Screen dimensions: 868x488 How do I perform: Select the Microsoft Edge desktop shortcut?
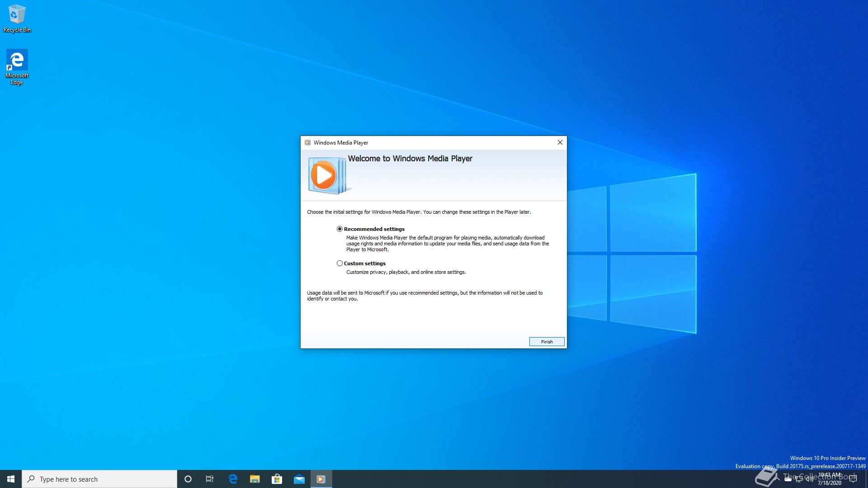pos(17,67)
